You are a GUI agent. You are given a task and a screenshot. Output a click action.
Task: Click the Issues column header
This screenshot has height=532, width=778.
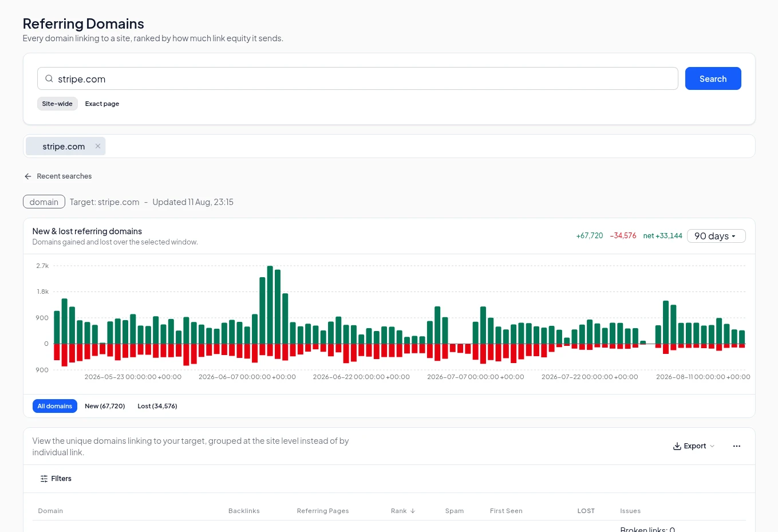click(630, 511)
